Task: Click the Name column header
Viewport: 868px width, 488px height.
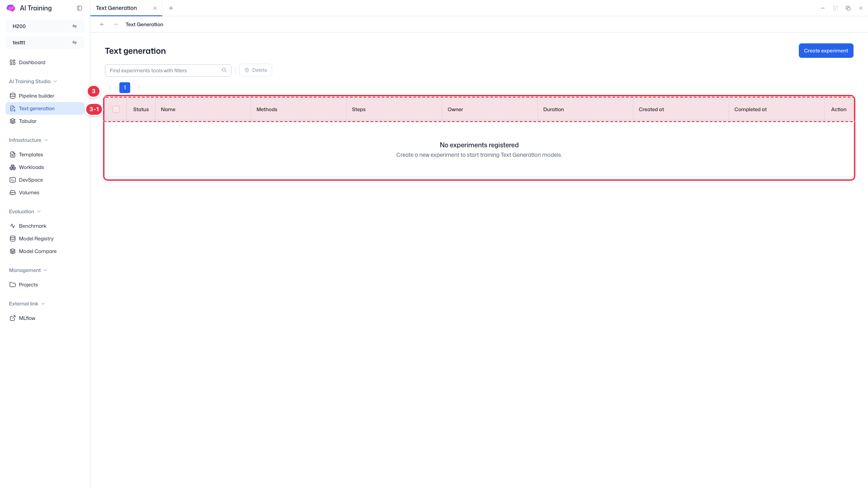Action: (x=203, y=109)
